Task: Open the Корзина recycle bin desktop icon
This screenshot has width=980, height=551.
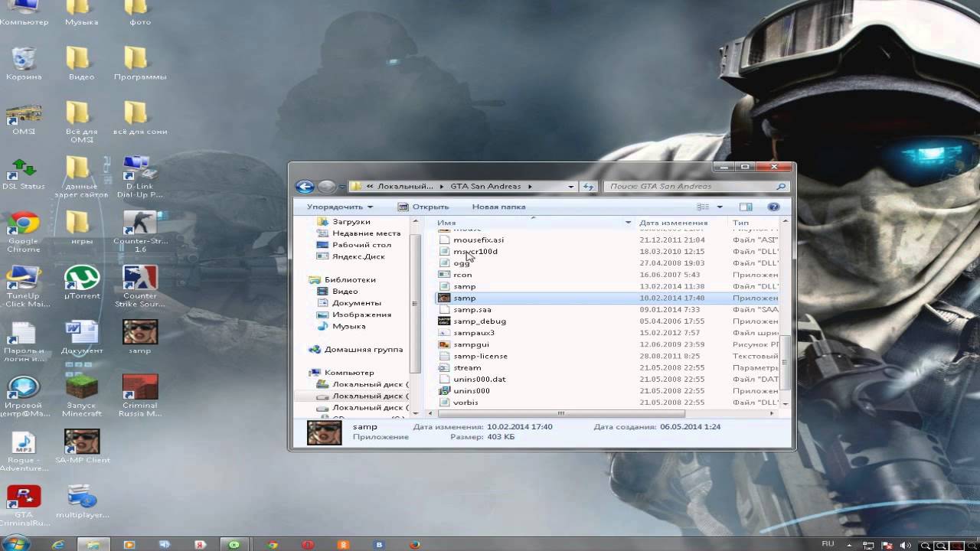Action: (x=24, y=64)
